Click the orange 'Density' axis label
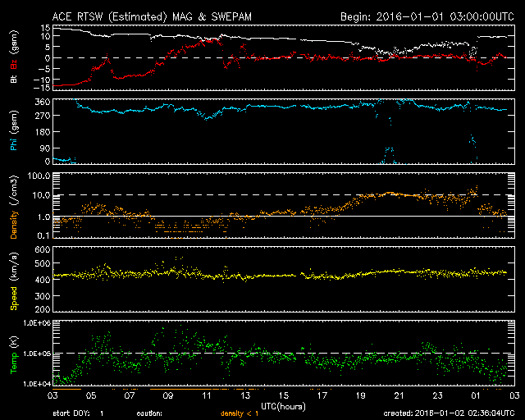 point(14,225)
